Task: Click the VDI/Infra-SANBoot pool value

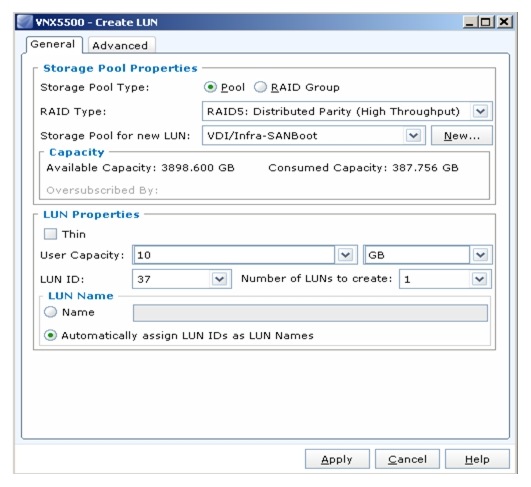Action: tap(262, 136)
